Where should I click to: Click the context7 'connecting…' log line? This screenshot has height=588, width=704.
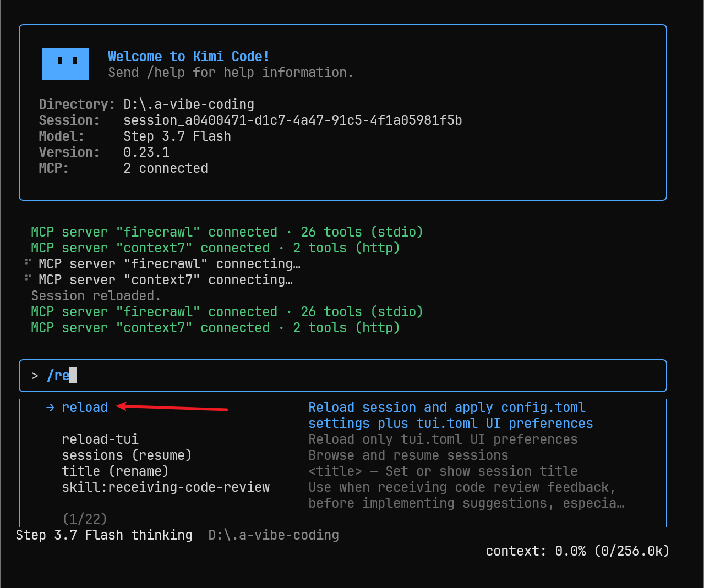tap(166, 280)
